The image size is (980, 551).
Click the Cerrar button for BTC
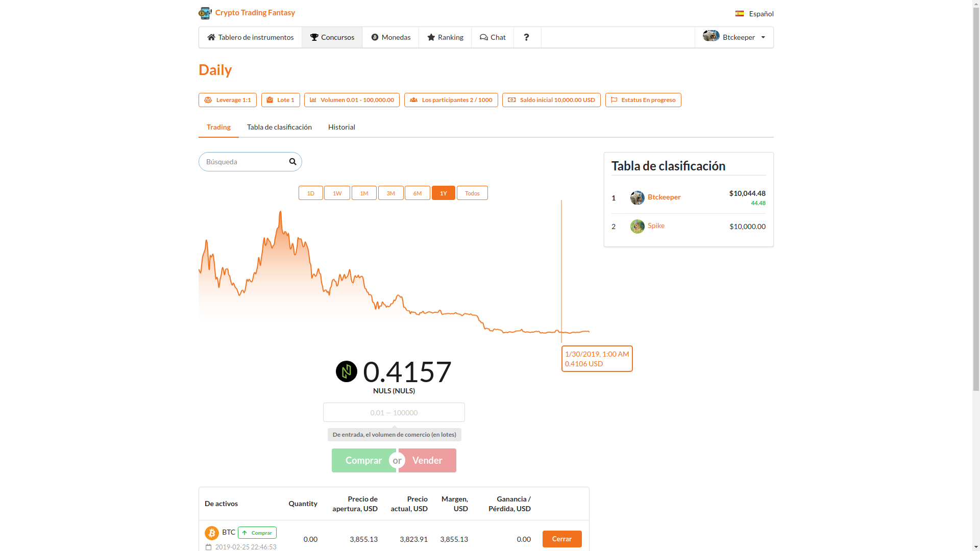tap(561, 539)
